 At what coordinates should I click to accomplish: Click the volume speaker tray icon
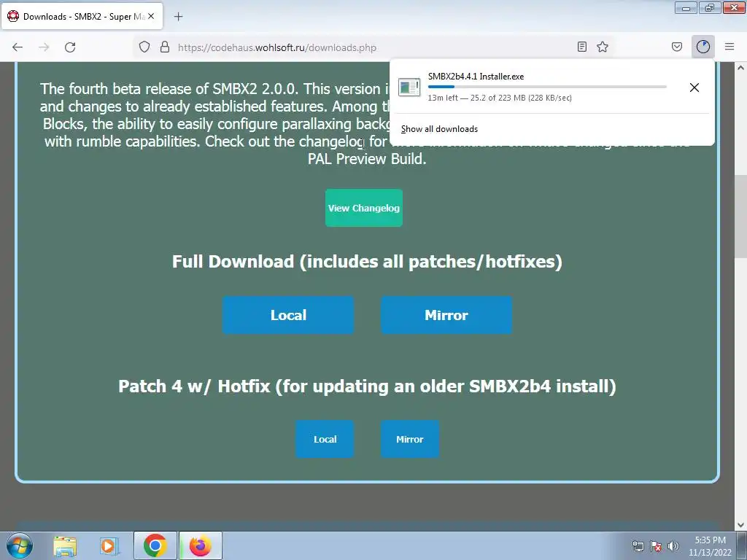click(673, 546)
